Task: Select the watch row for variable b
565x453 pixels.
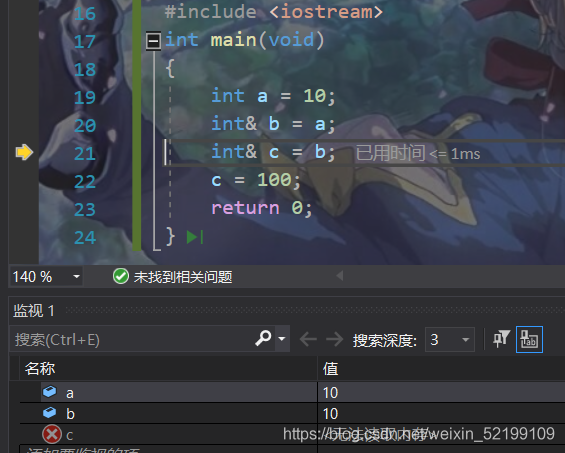Action: pos(292,413)
